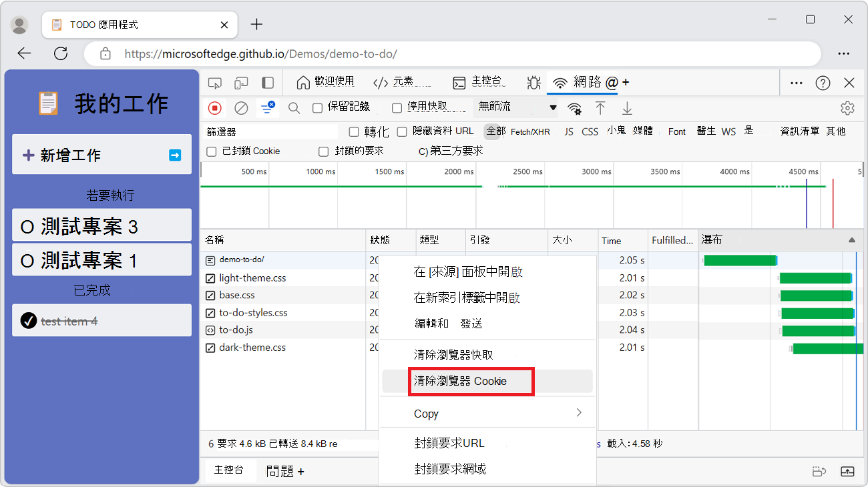
Task: Stop recording network log
Action: (214, 107)
